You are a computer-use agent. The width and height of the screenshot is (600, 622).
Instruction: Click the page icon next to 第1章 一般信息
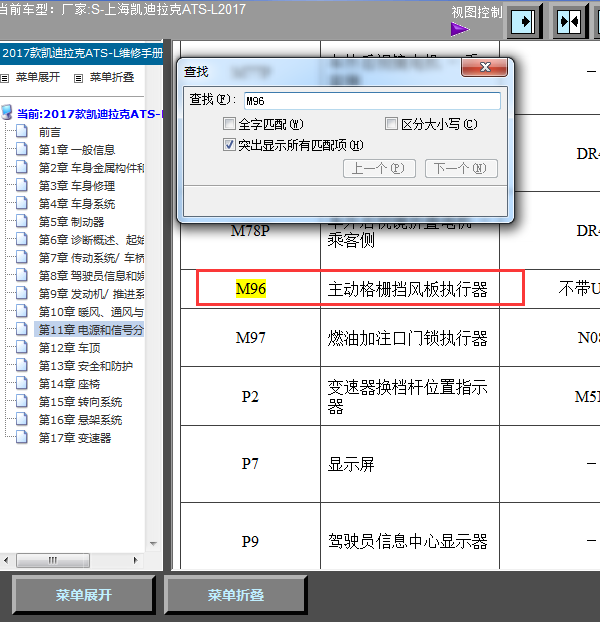pyautogui.click(x=21, y=150)
